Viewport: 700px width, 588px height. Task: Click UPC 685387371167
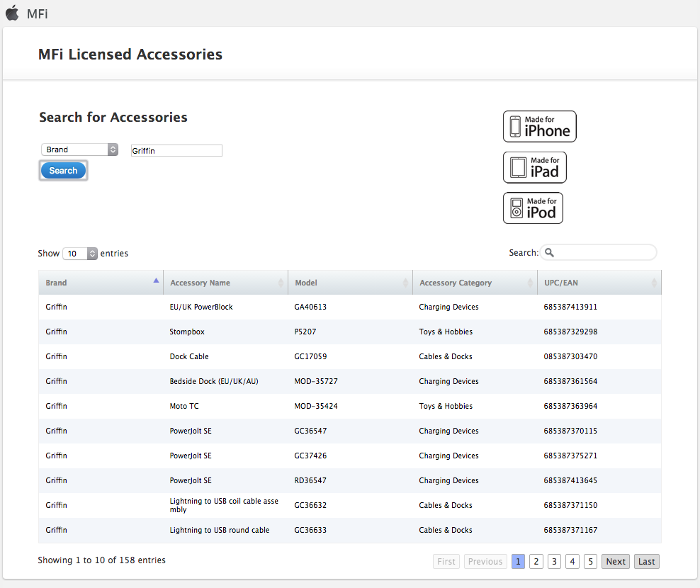click(x=570, y=530)
